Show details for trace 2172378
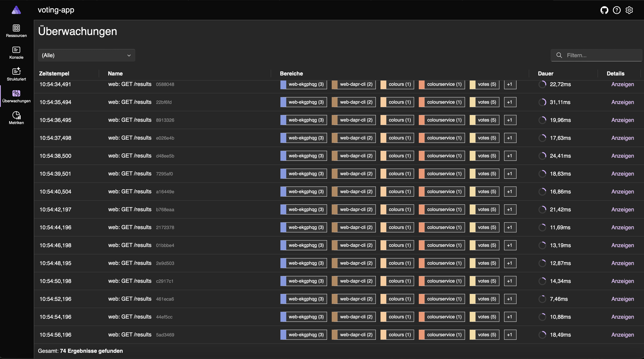The height and width of the screenshot is (359, 644). [622, 227]
